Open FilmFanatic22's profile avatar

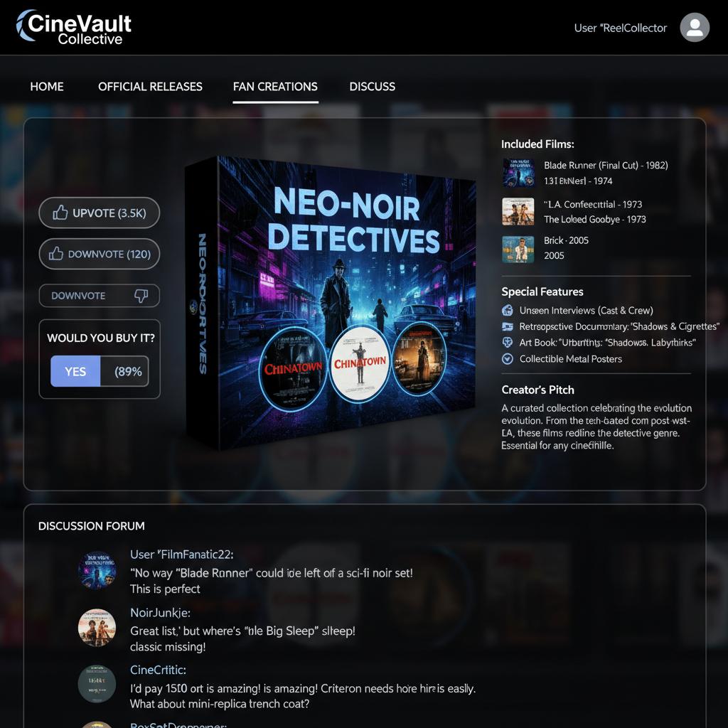click(x=97, y=570)
